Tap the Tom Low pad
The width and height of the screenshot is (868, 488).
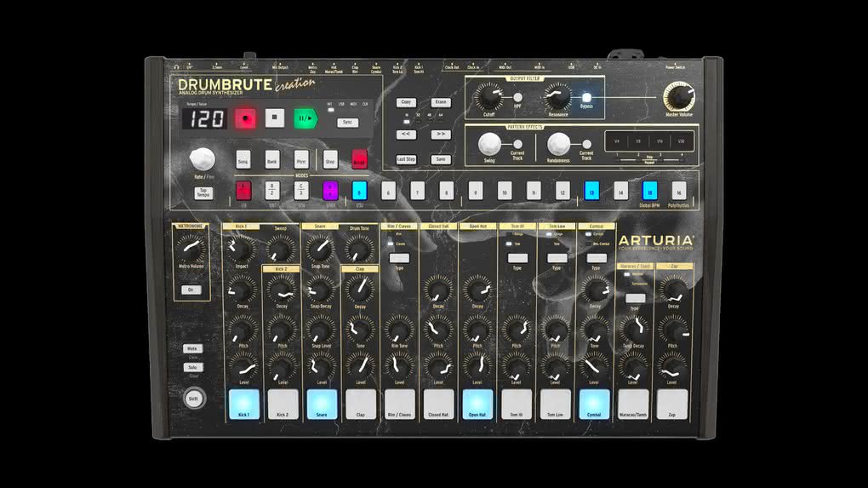click(555, 405)
